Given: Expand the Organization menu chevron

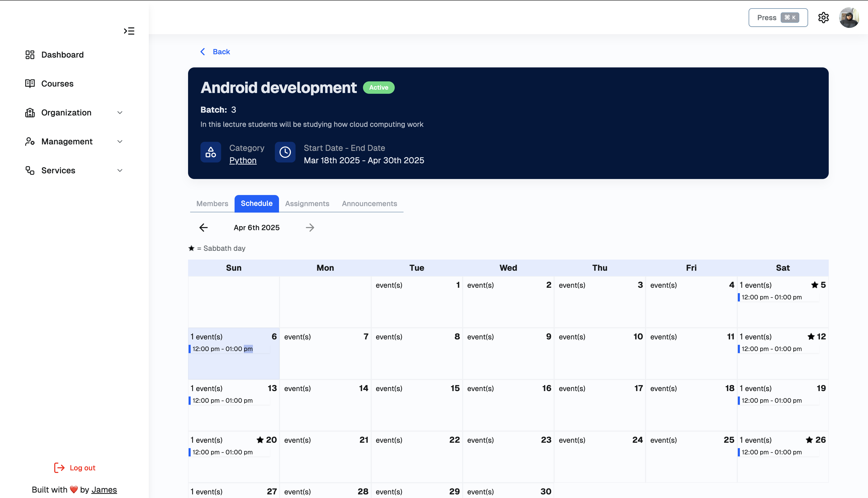Looking at the screenshot, I should coord(120,113).
